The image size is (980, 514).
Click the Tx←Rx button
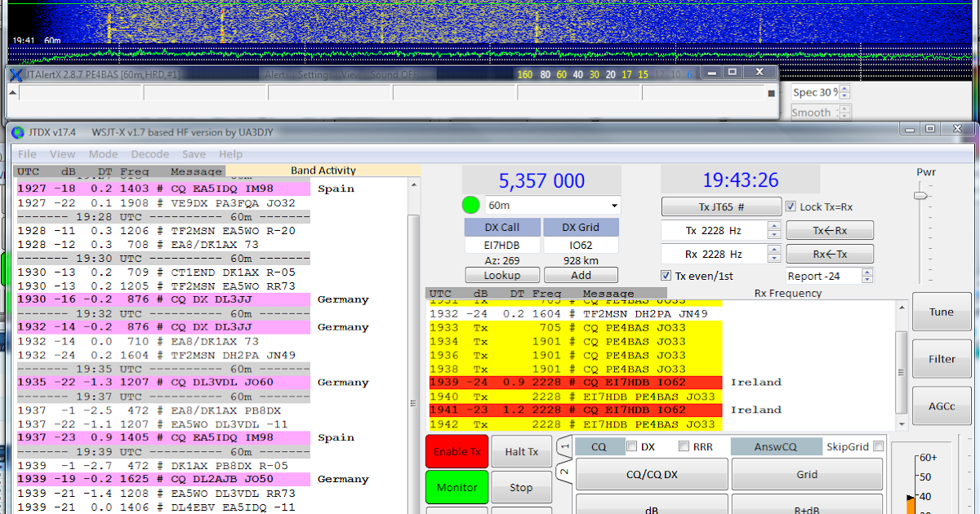(831, 229)
